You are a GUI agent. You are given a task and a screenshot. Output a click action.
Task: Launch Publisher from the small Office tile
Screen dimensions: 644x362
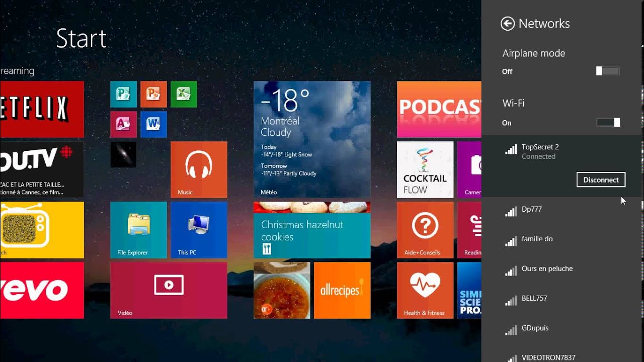point(123,94)
